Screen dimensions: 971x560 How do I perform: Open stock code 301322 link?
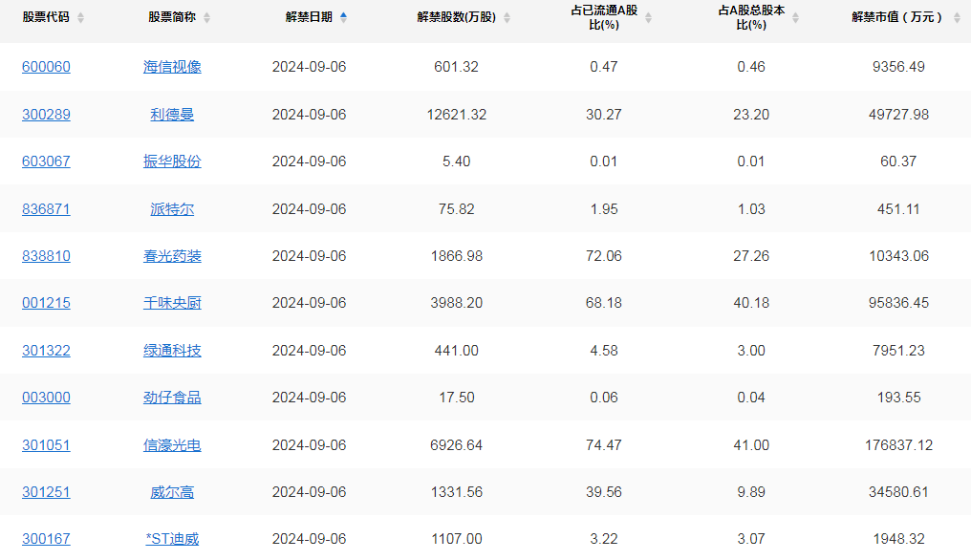click(47, 351)
